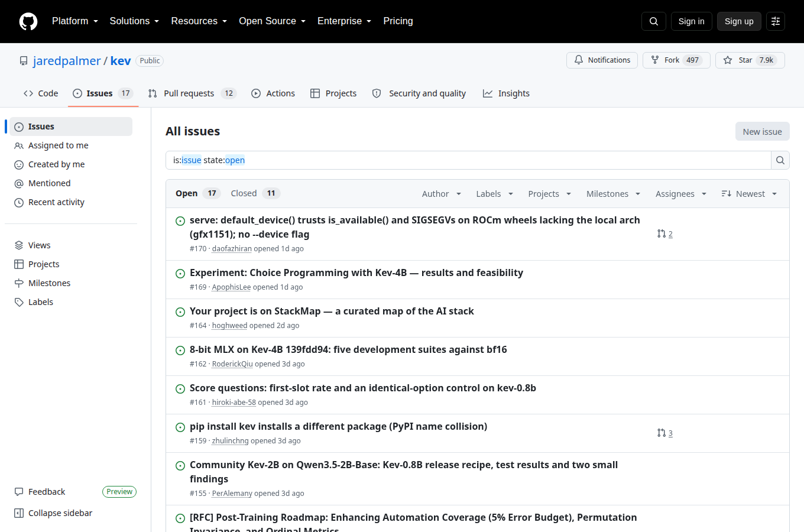
Task: Open the Insights tab
Action: click(x=507, y=93)
